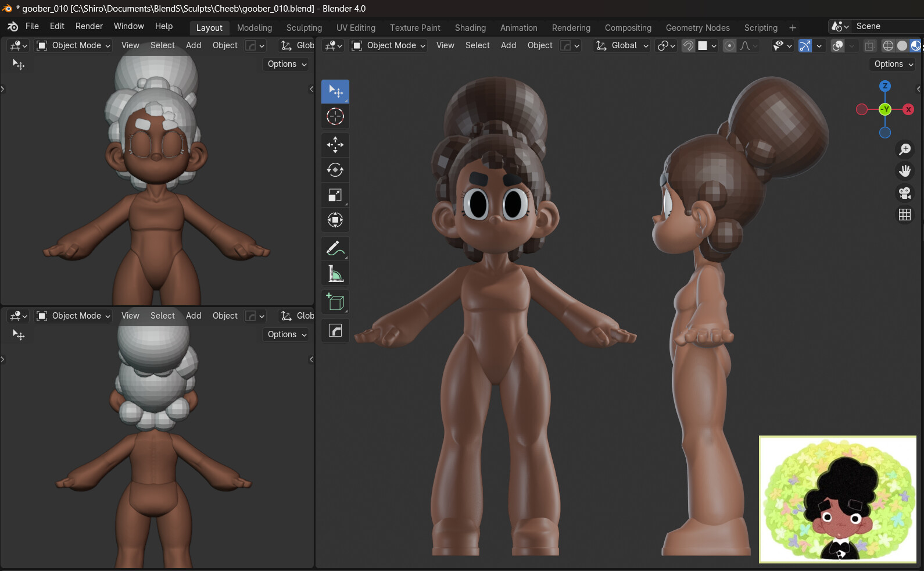Toggle perspective/orthographic grid icon
The image size is (924, 571).
coord(905,215)
